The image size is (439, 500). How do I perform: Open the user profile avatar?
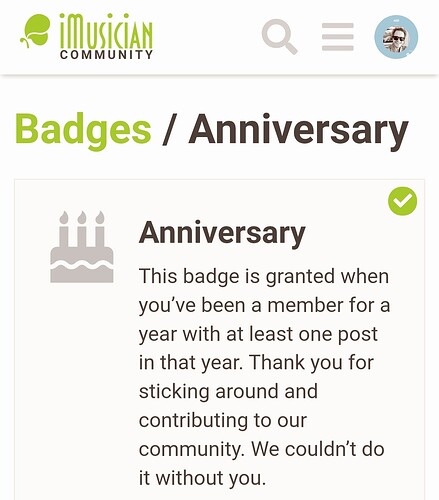pyautogui.click(x=396, y=37)
